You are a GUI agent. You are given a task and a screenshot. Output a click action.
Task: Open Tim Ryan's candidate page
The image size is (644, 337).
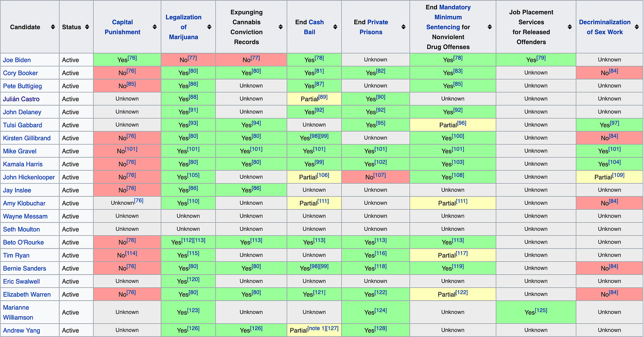(16, 256)
